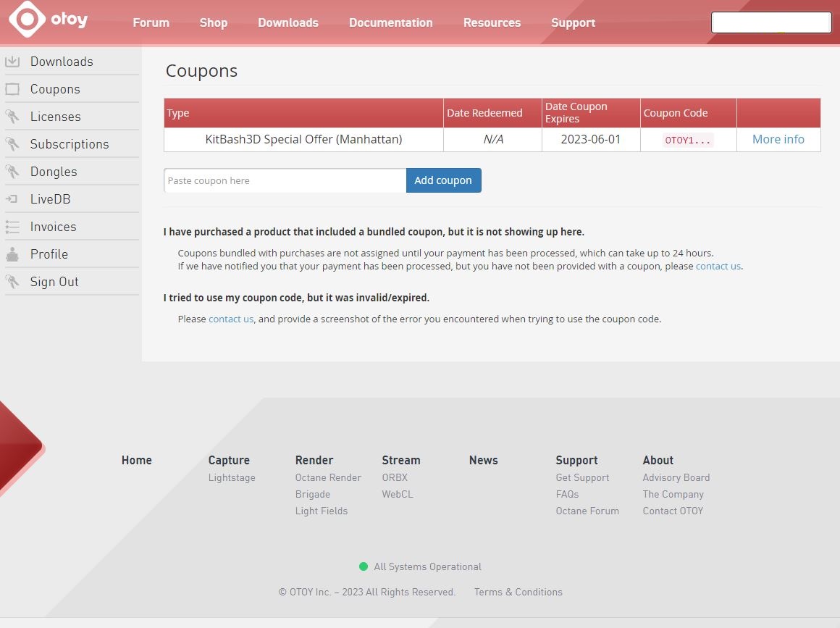The width and height of the screenshot is (840, 628).
Task: Click Render heading in the footer
Action: (x=314, y=460)
